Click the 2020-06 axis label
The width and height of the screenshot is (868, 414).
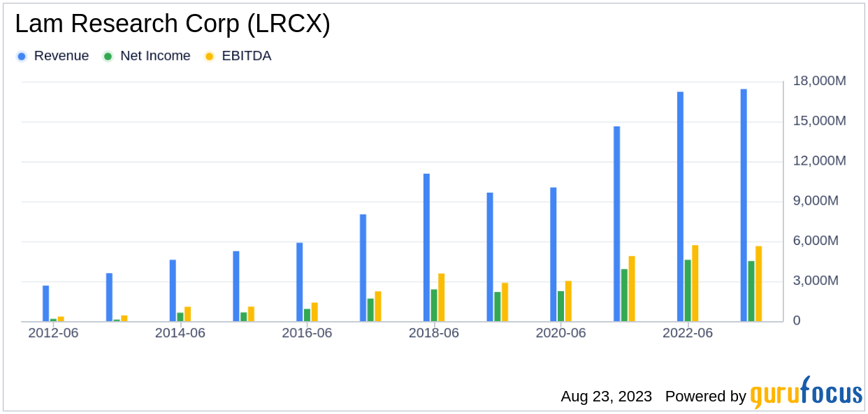point(560,334)
